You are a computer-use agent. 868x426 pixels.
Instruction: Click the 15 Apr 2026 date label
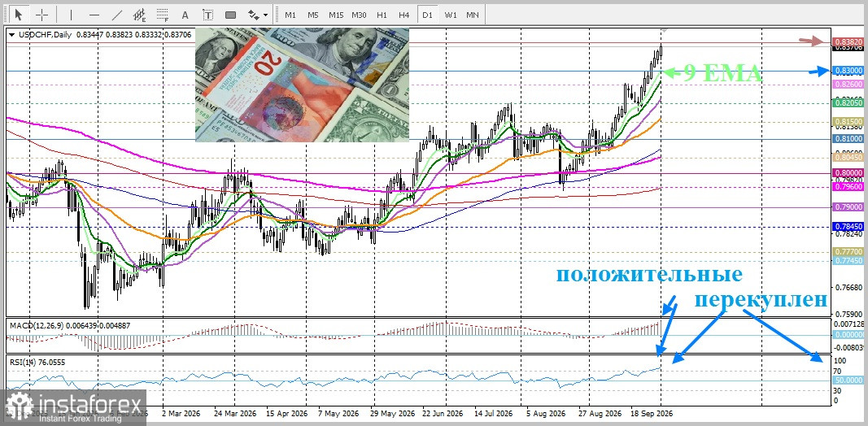(286, 413)
